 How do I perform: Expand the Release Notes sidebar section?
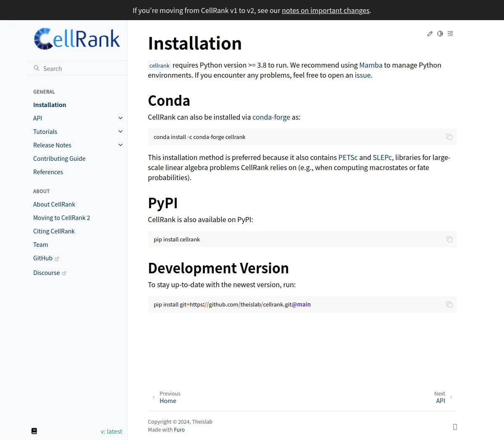(121, 145)
